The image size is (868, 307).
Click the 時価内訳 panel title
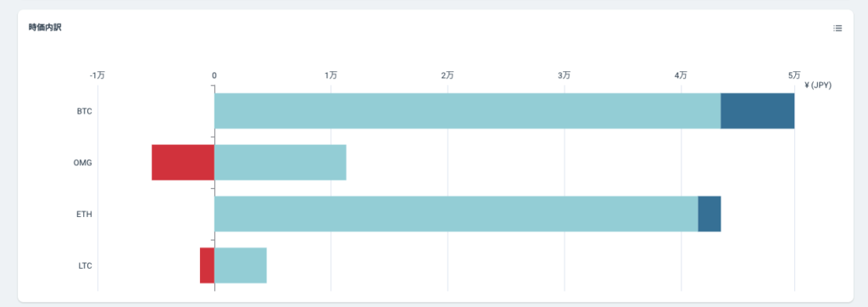tap(45, 27)
